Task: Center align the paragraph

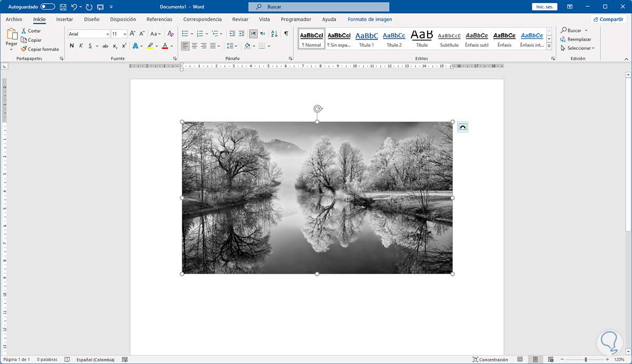Action: point(194,46)
